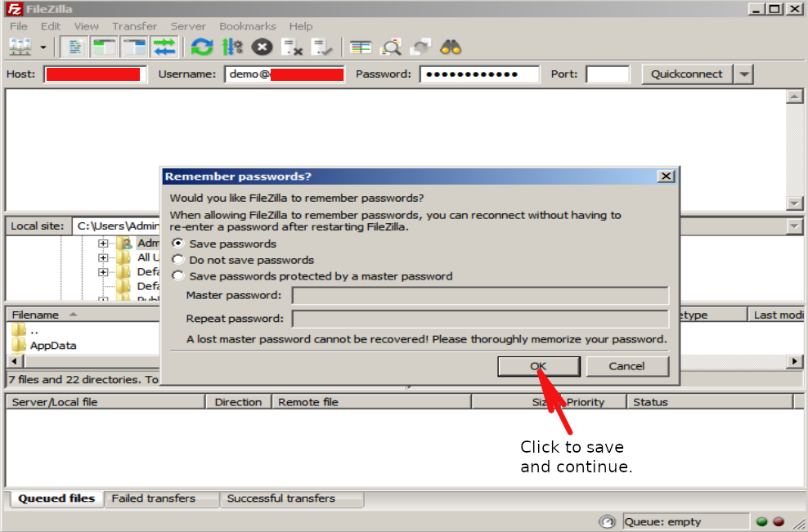Click the magnifier-over-list toolbar icon
The width and height of the screenshot is (808, 532).
click(x=391, y=47)
